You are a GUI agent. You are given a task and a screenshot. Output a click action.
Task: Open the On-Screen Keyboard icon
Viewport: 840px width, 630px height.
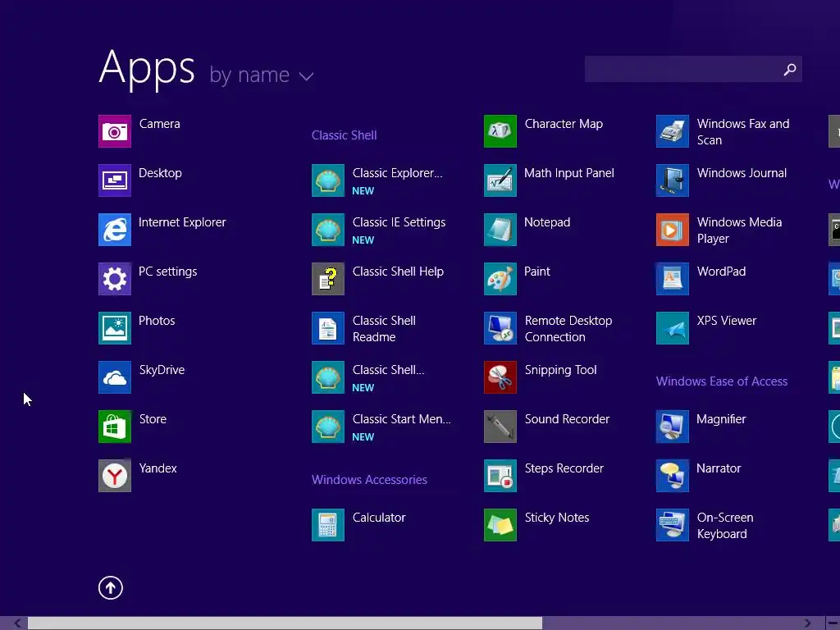coord(673,525)
